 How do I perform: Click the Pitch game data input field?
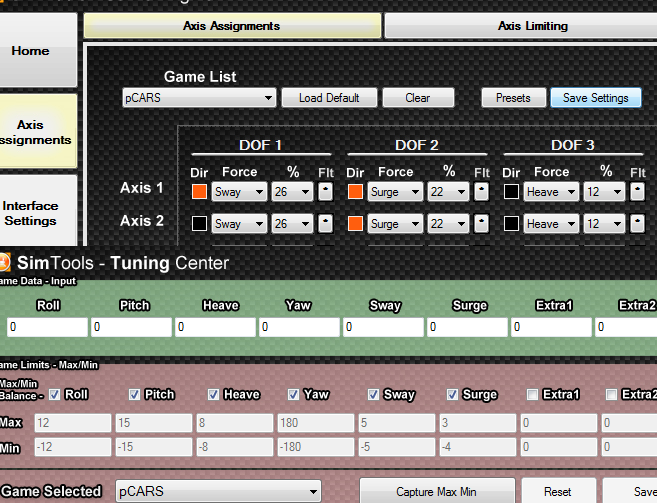(131, 327)
